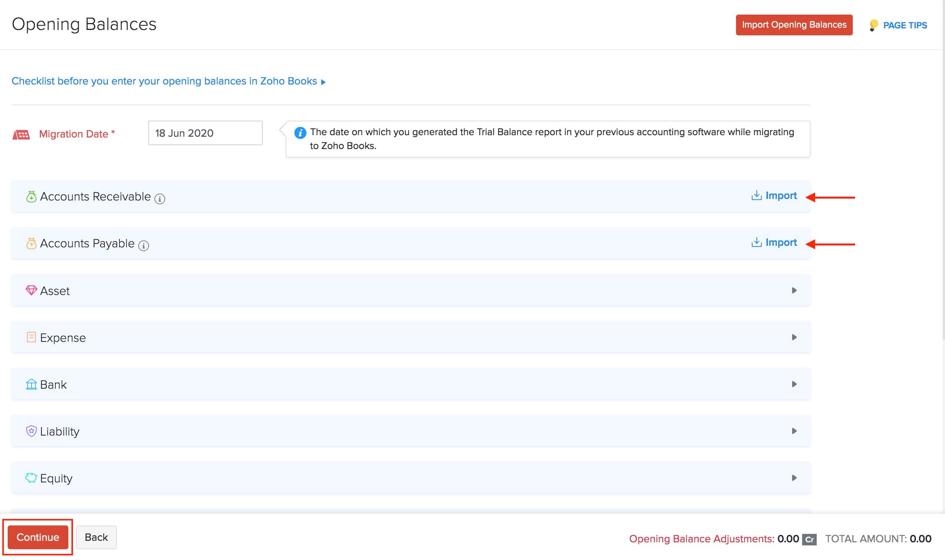The width and height of the screenshot is (945, 560).
Task: Expand the Expense section arrow
Action: pos(794,337)
